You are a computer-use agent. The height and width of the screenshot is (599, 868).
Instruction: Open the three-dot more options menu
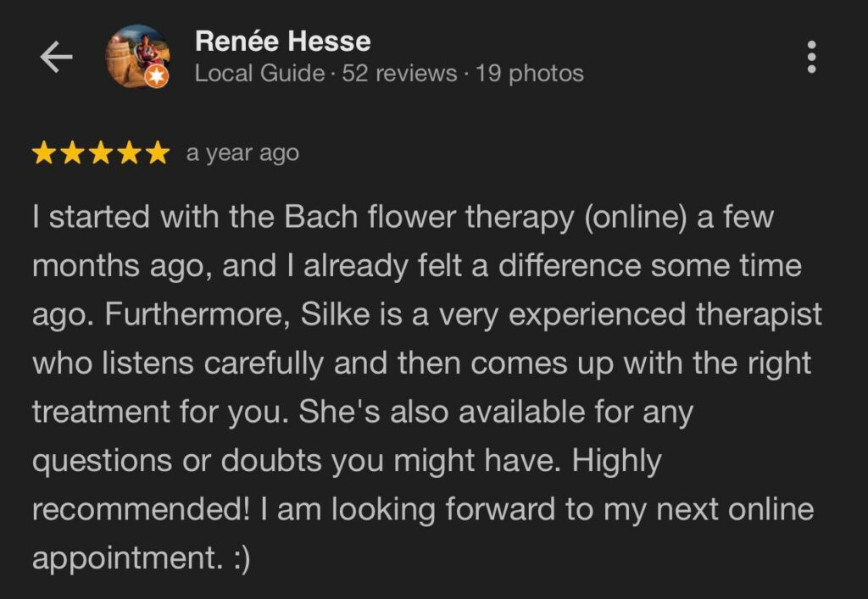[x=811, y=57]
